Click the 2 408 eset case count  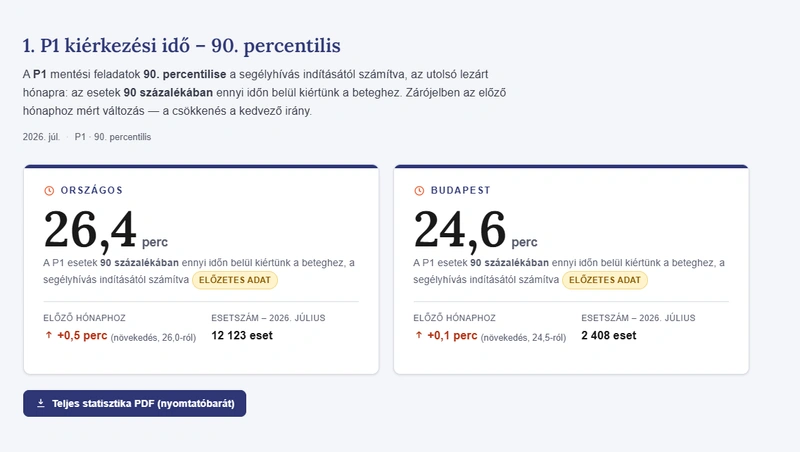click(609, 336)
